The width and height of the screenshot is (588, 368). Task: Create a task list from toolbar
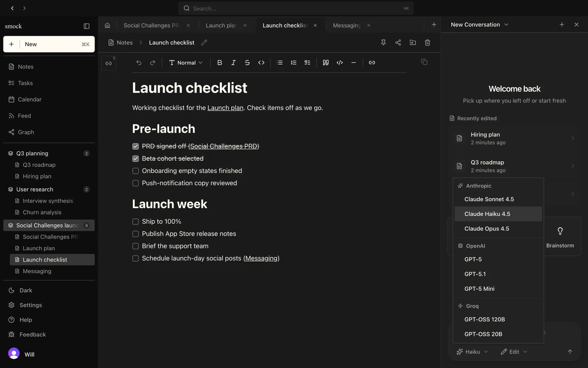tap(307, 63)
